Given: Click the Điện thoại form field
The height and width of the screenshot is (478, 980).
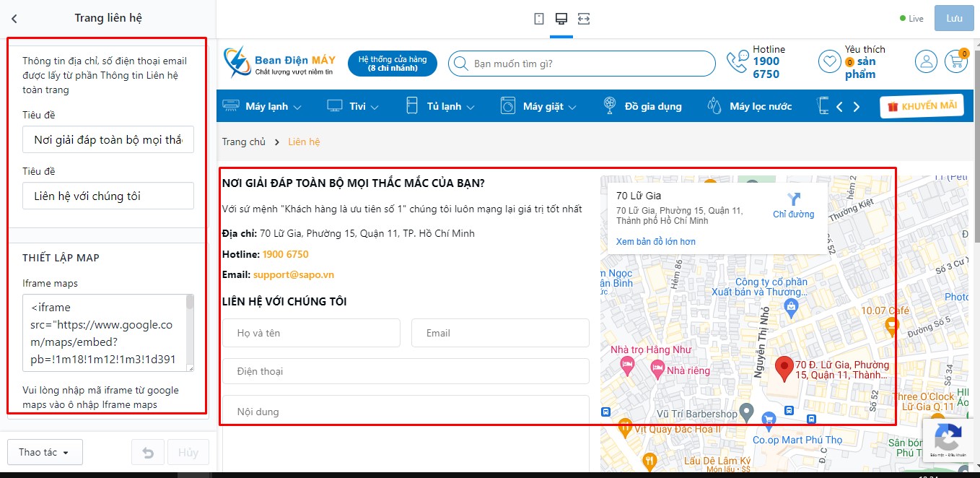Looking at the screenshot, I should click(x=406, y=371).
